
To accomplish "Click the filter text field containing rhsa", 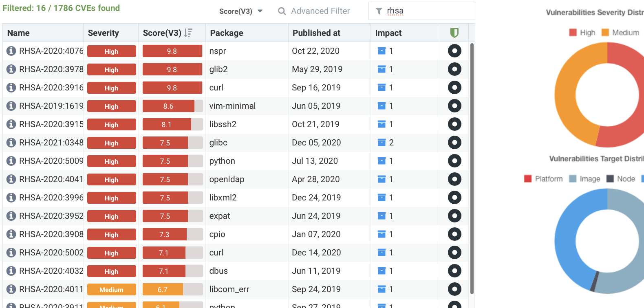I will 428,11.
